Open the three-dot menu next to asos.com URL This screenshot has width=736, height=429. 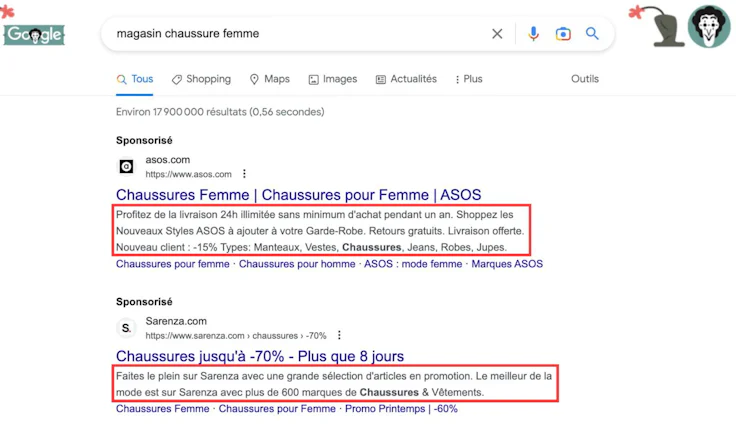point(244,174)
